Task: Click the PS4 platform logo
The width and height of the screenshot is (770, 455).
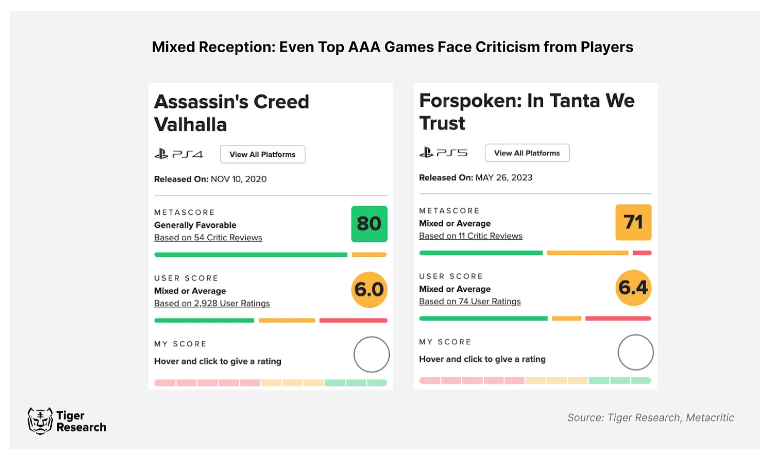Action: [178, 154]
